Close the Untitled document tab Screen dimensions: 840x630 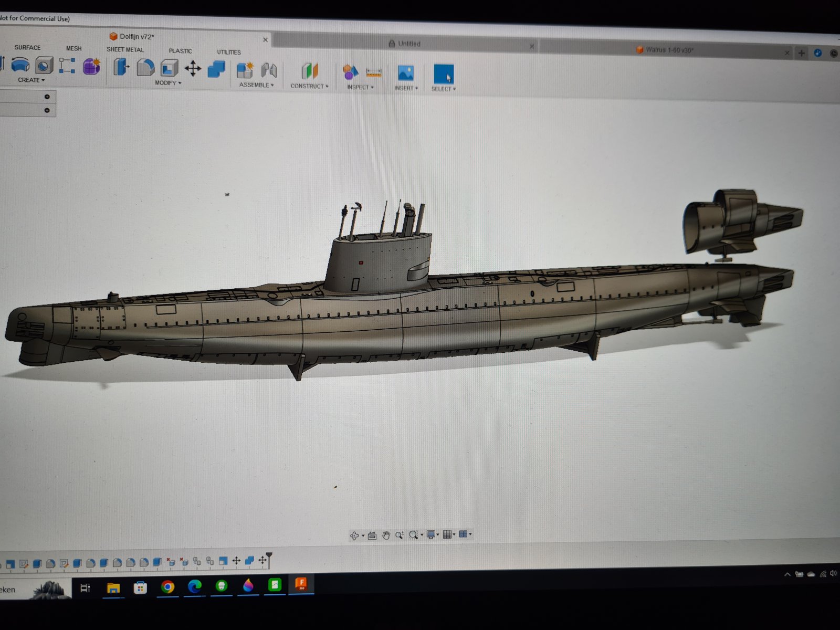click(x=531, y=47)
